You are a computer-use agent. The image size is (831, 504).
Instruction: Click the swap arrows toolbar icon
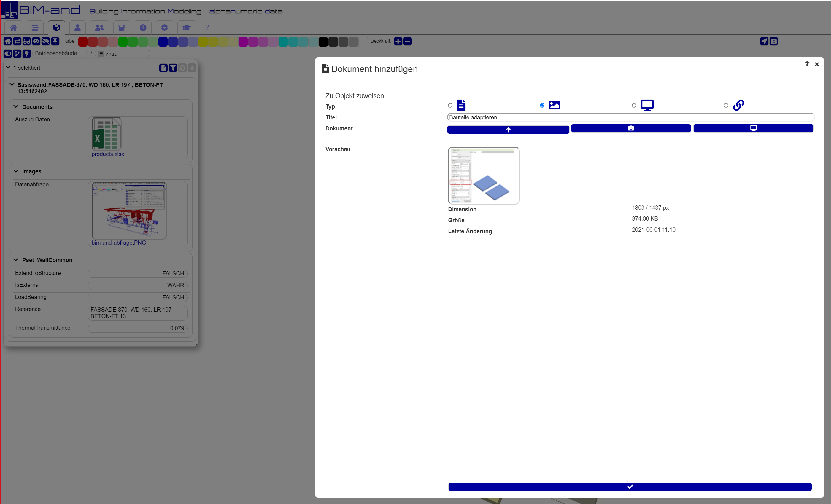17,41
